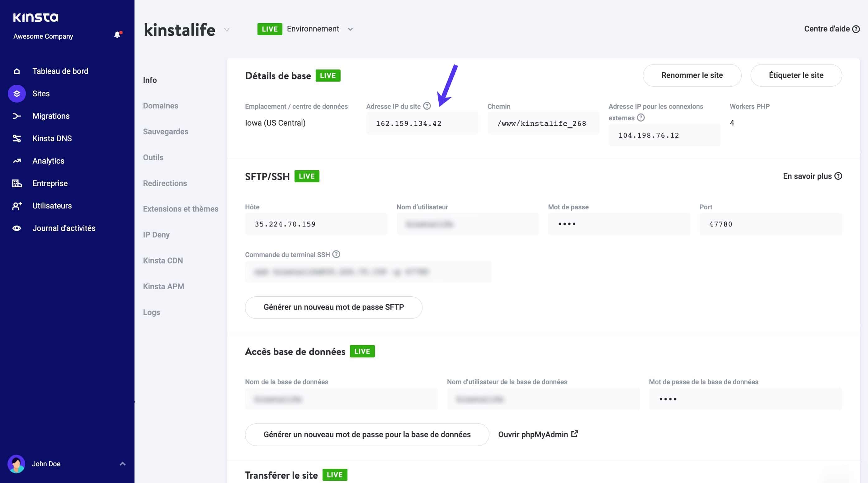Expand the kinstalife site selector chevron
This screenshot has width=868, height=483.
(227, 30)
